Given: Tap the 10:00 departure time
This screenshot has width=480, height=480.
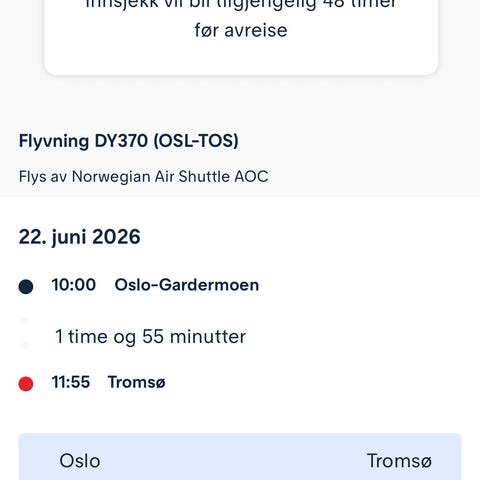Looking at the screenshot, I should tap(74, 285).
